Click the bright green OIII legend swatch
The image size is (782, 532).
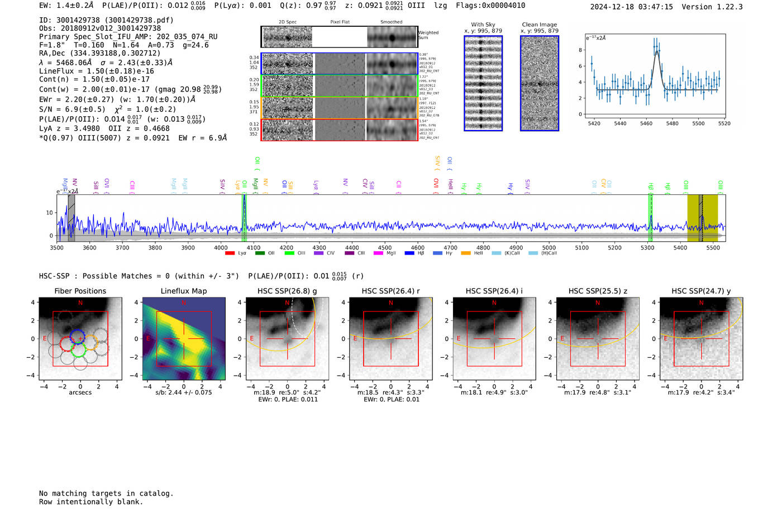tap(289, 253)
